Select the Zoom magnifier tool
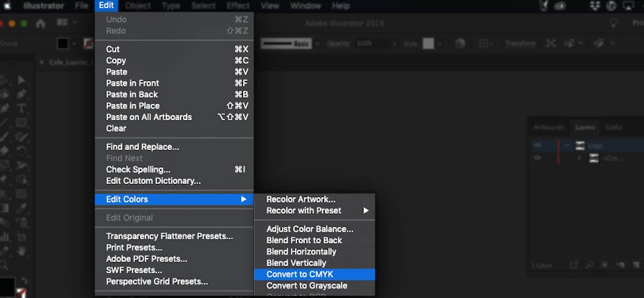 [x=6, y=266]
